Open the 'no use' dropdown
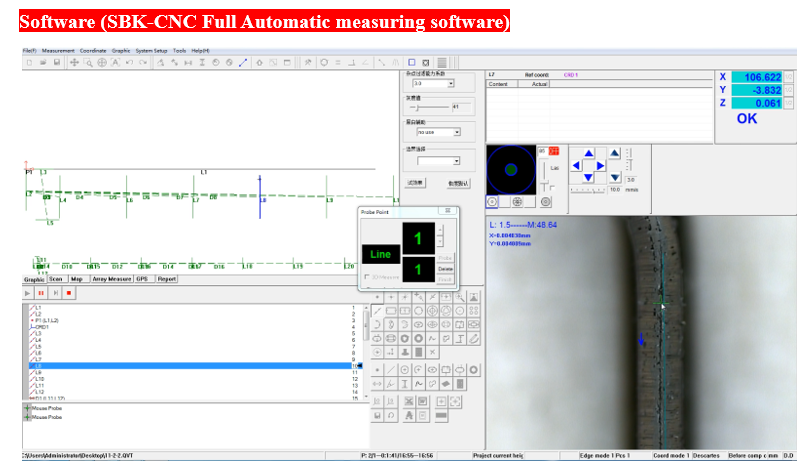The image size is (810, 470). pos(456,132)
